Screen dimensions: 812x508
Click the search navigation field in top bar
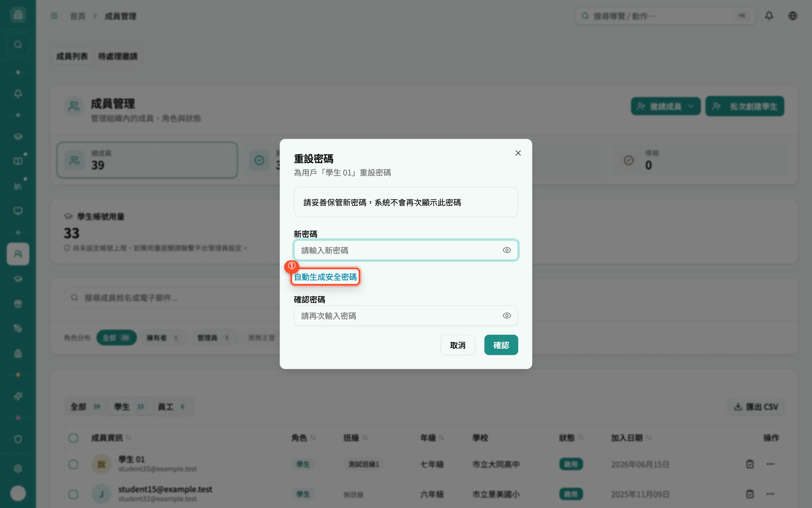coord(665,16)
